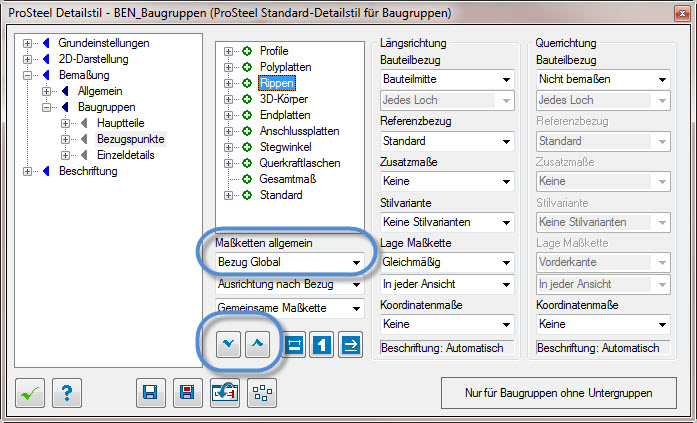The height and width of the screenshot is (423, 697).
Task: Open Querrichtung Koordinatenmaße dropdown
Action: click(603, 324)
